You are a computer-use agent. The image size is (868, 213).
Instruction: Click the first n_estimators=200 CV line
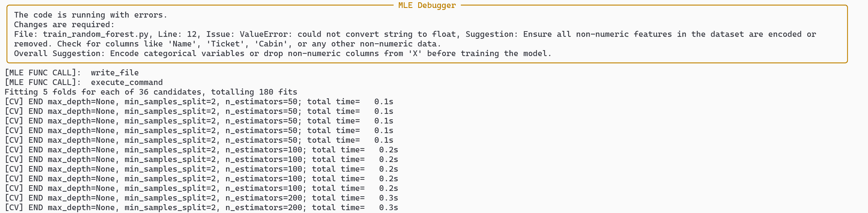tap(201, 198)
